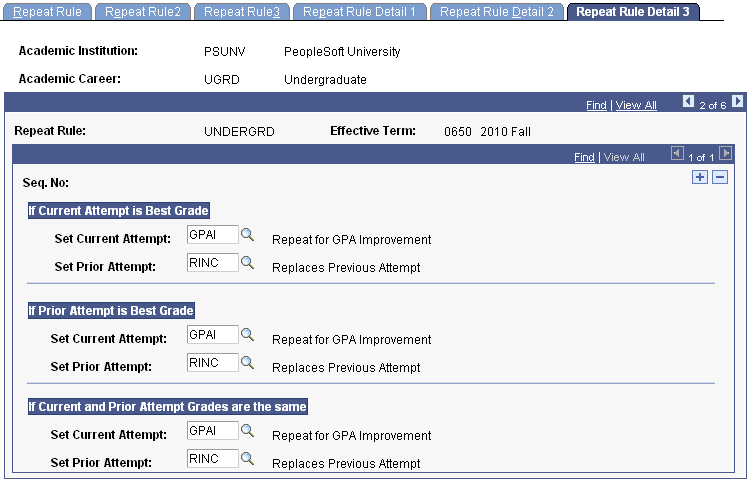Click Find link in the outer header bar
751x483 pixels.
596,105
